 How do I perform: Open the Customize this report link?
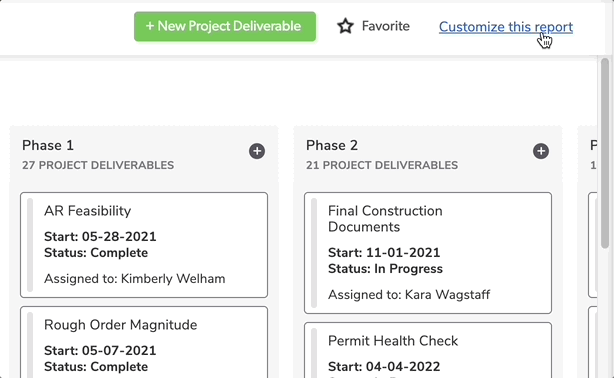[x=506, y=27]
